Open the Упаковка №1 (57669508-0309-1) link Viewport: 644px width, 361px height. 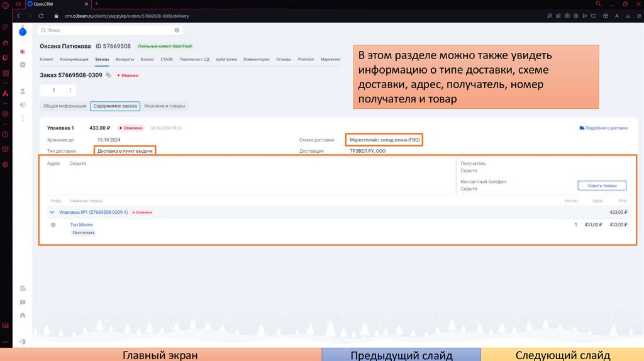pos(94,213)
